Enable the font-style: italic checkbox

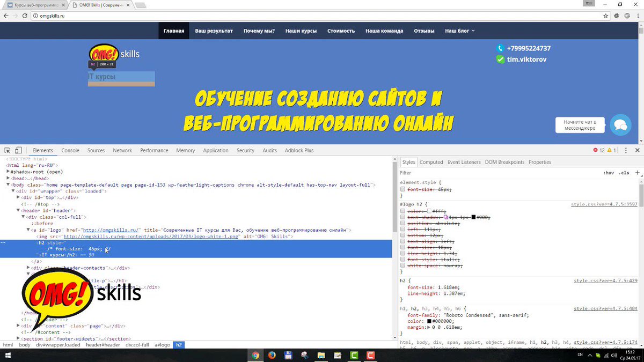[x=403, y=260]
